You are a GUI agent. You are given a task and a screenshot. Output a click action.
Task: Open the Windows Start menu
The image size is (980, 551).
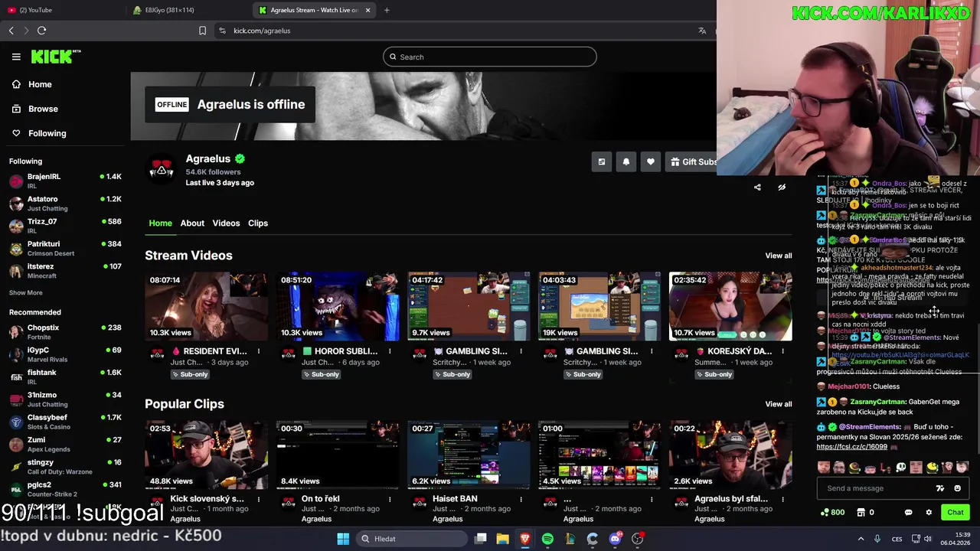coord(343,539)
